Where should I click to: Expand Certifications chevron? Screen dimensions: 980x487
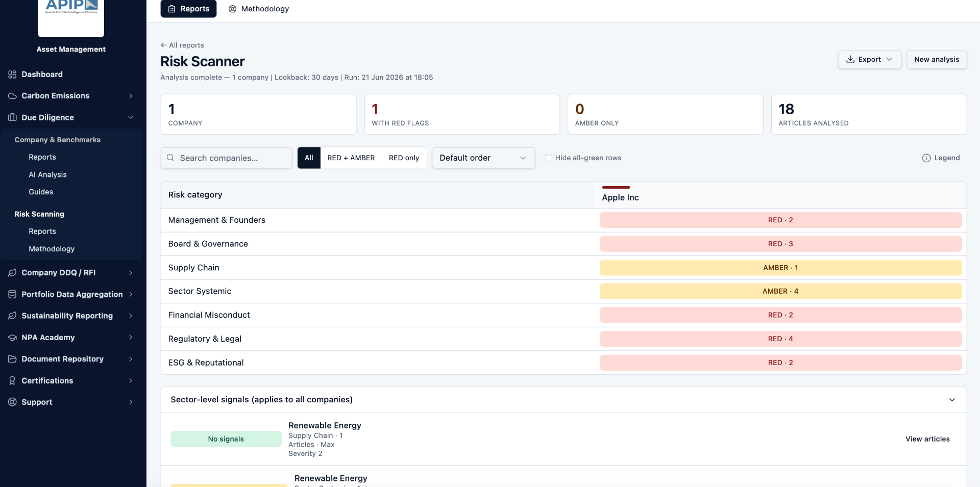coord(131,380)
